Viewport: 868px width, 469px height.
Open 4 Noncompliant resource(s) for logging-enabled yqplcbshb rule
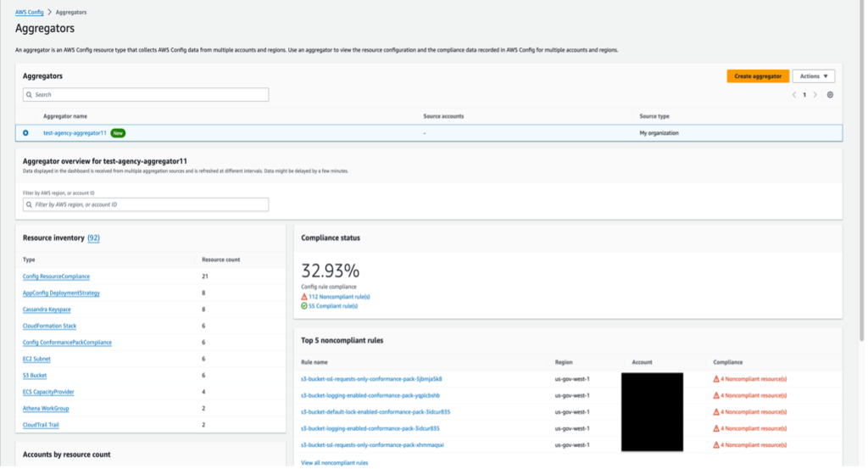coord(754,396)
